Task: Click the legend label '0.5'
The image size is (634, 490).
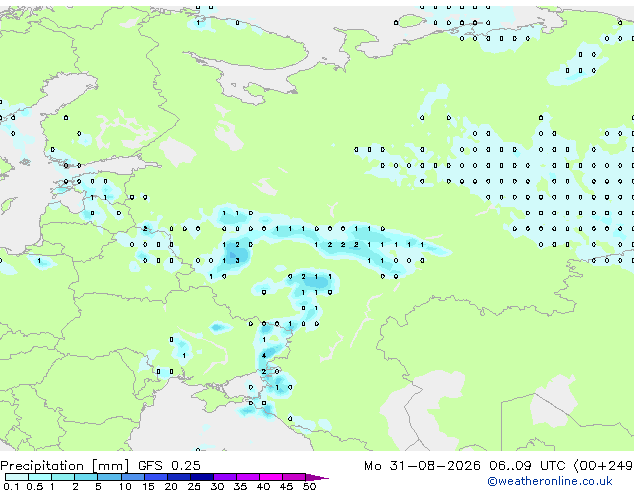Action: pyautogui.click(x=34, y=486)
